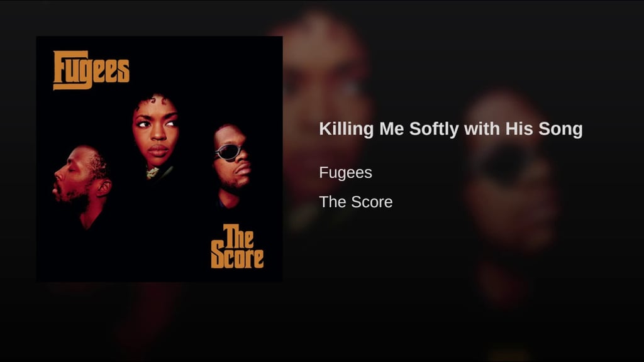Click the word Score in the orange logo

point(237,257)
